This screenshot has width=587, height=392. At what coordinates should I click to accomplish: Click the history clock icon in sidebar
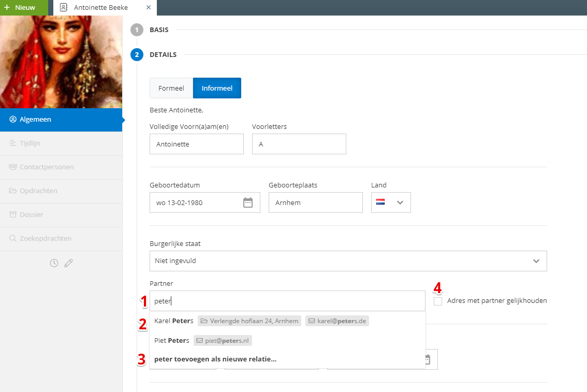tap(54, 263)
